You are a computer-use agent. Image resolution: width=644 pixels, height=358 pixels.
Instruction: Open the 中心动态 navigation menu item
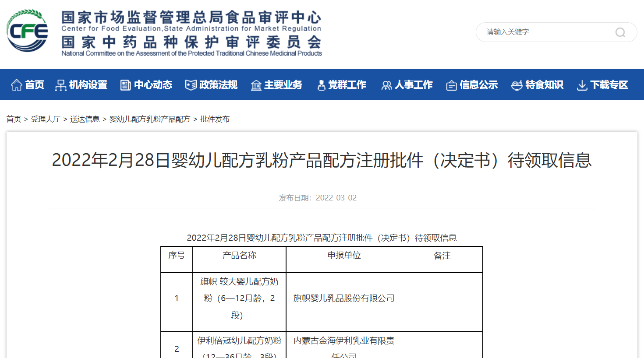153,84
